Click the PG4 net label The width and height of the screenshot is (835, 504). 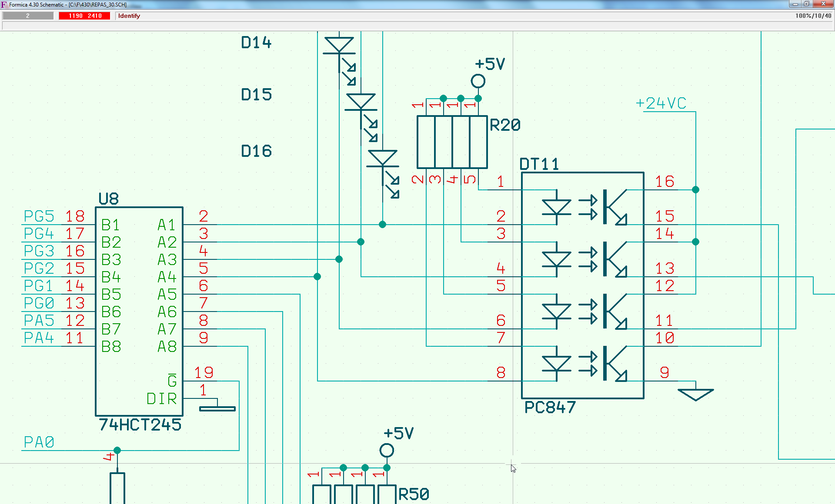pos(39,234)
